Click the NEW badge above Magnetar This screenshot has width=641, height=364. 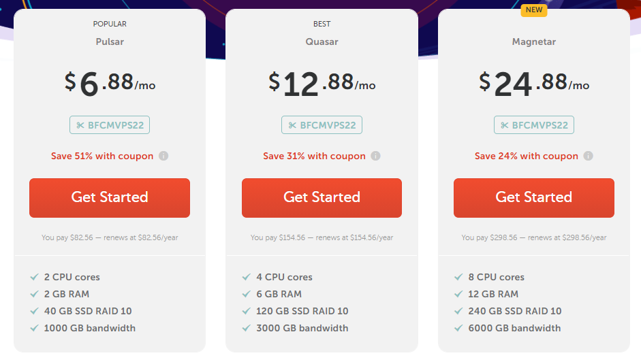534,10
